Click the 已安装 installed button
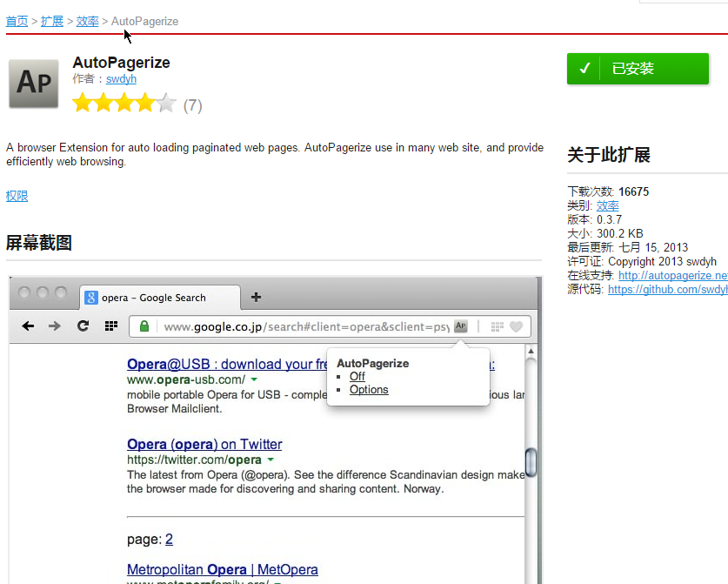The height and width of the screenshot is (584, 728). pos(638,68)
